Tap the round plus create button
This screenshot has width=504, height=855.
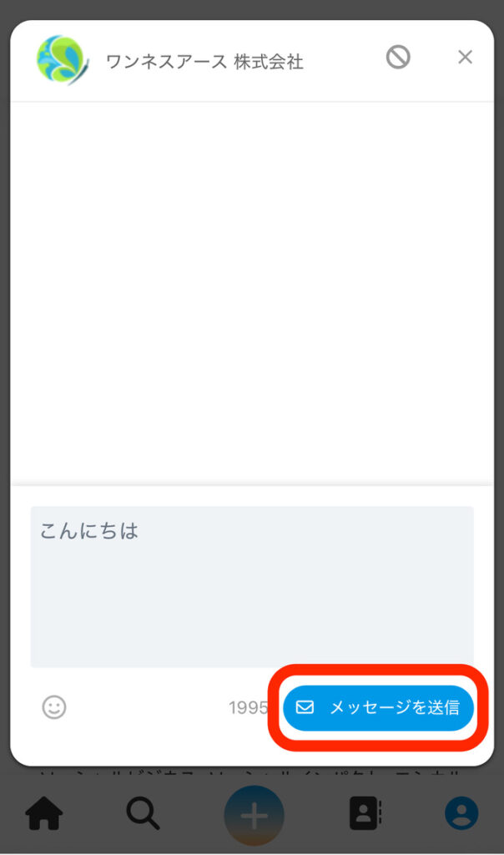pos(254,815)
